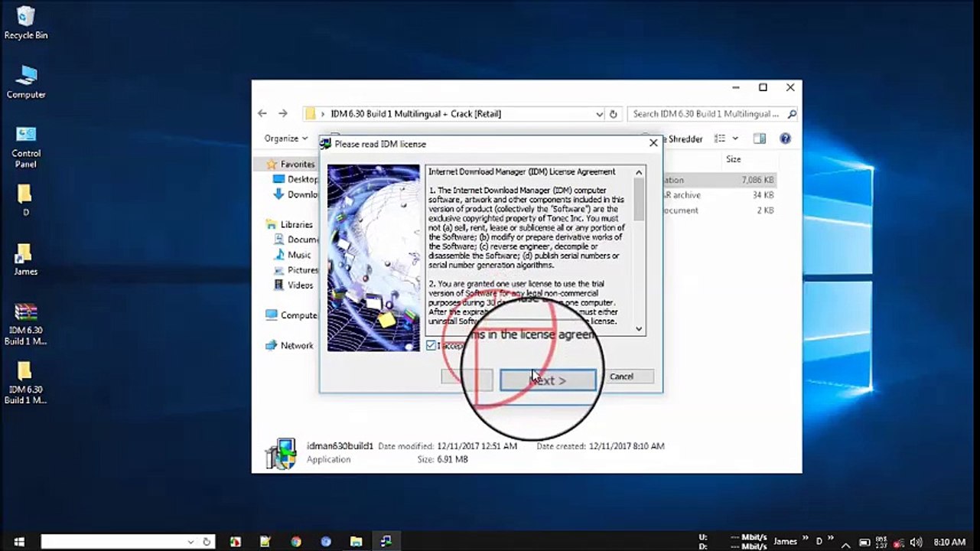Expand the taskbar search box dropdown
Viewport: 980px width, 551px height.
(190, 542)
